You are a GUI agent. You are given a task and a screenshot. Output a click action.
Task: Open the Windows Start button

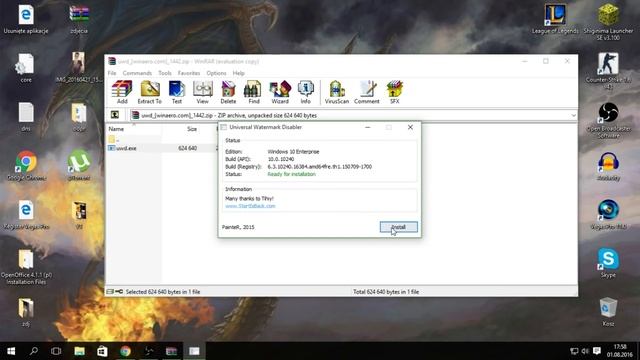tap(11, 351)
